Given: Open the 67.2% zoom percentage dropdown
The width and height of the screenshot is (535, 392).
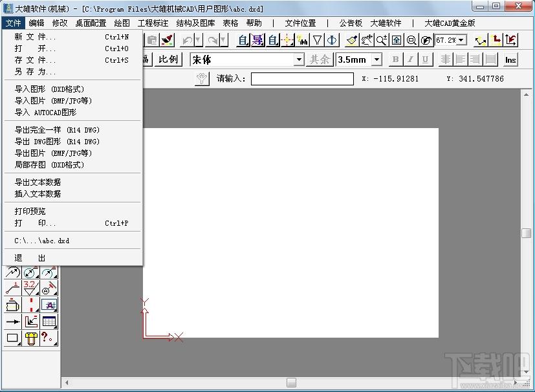Looking at the screenshot, I should point(461,40).
